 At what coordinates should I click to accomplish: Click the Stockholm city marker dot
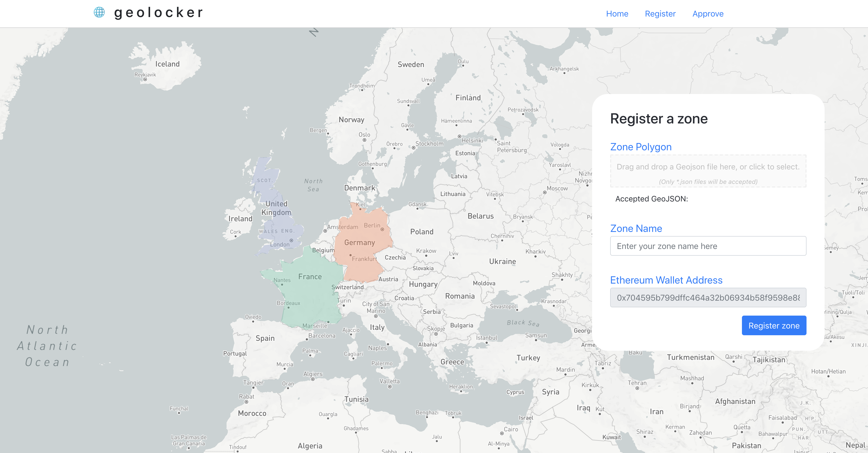click(x=413, y=147)
